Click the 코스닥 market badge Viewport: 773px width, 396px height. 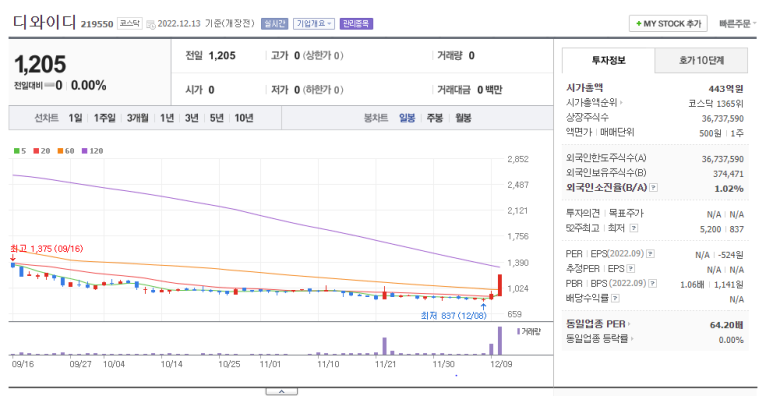point(130,23)
